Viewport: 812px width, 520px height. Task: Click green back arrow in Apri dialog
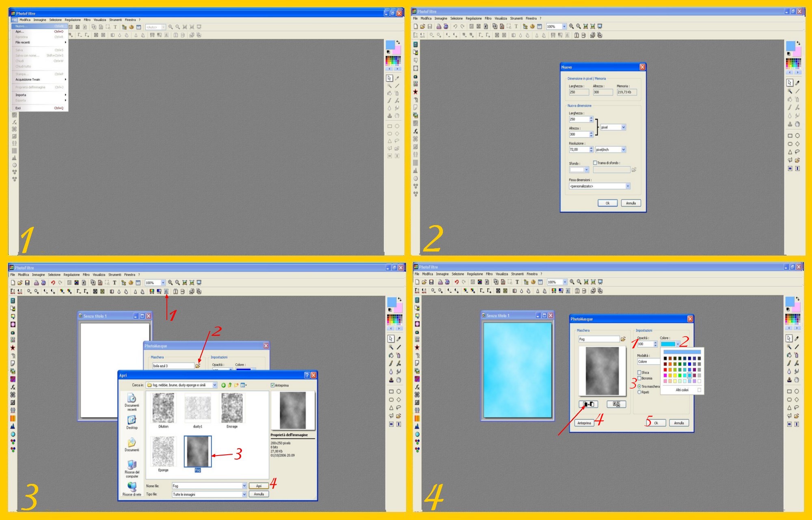223,385
